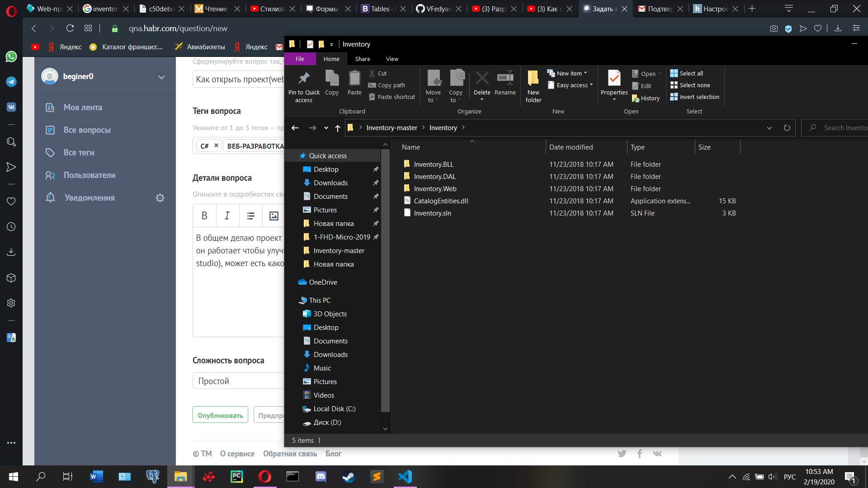
Task: Create a New folder from the ribbon
Action: click(x=533, y=86)
